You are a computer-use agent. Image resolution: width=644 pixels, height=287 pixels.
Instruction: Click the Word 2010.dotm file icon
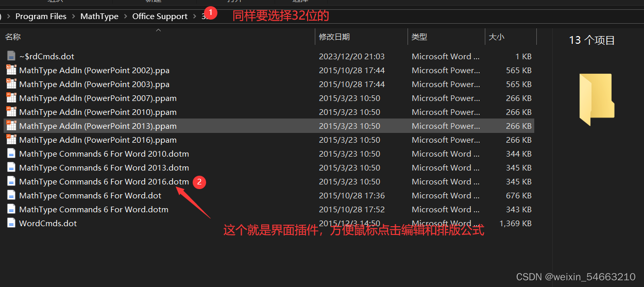tap(11, 154)
